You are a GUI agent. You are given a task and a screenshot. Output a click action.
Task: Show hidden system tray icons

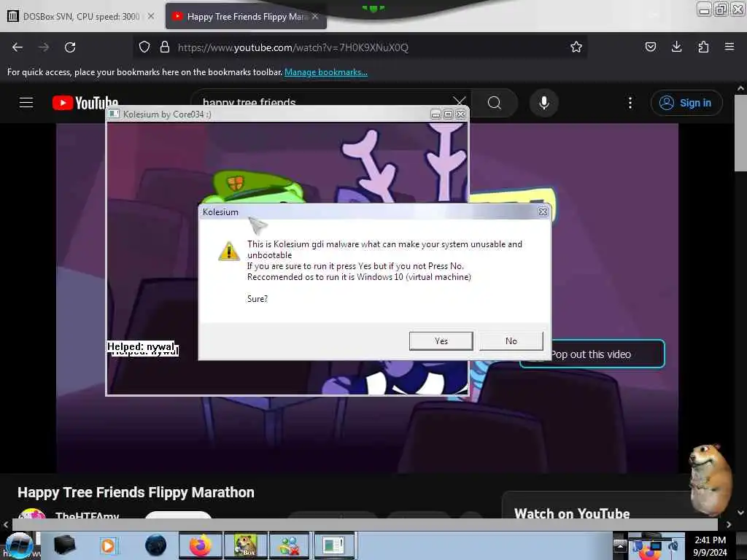[x=620, y=545]
